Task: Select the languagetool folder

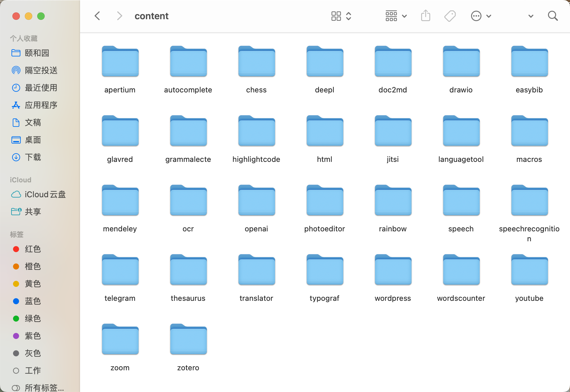Action: [x=461, y=131]
